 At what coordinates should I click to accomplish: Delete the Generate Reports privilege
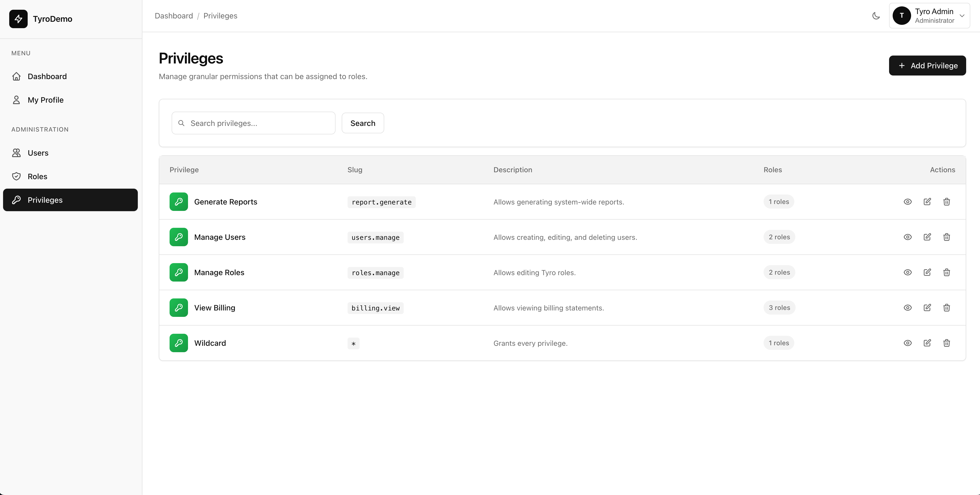(x=946, y=202)
